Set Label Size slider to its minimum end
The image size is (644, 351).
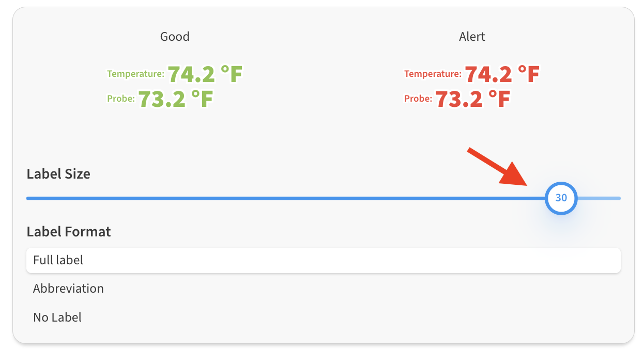pyautogui.click(x=27, y=198)
